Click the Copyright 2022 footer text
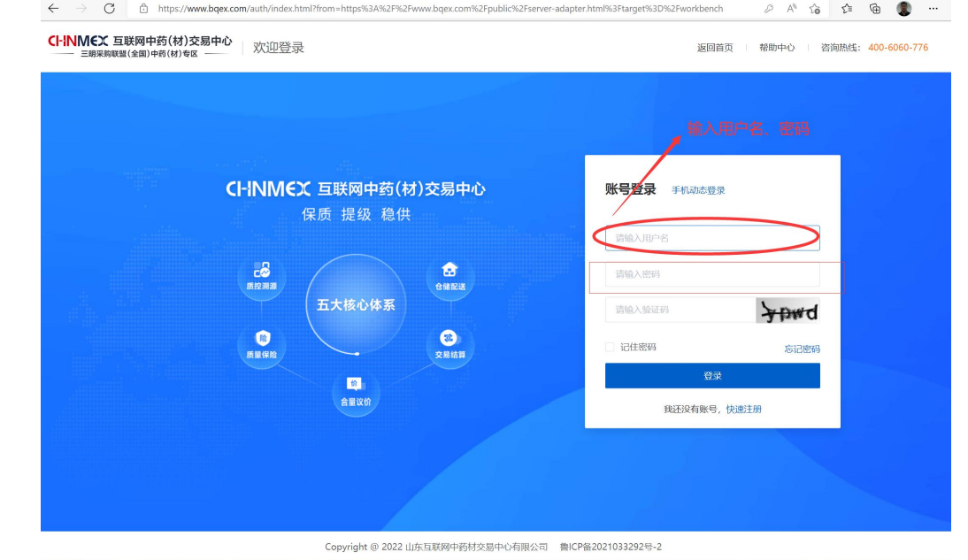 pos(436,547)
